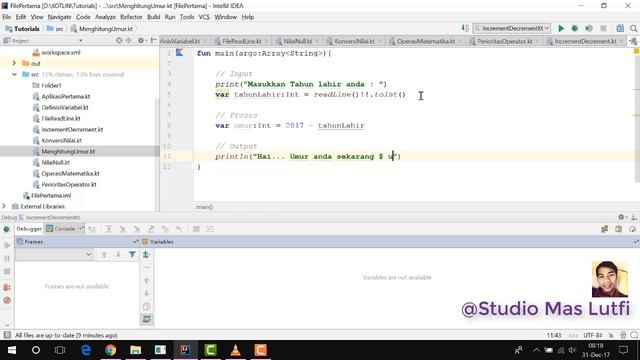Screen dimensions: 640x360
Task: Open Search Everywhere magnifier icon
Action: coord(633,28)
